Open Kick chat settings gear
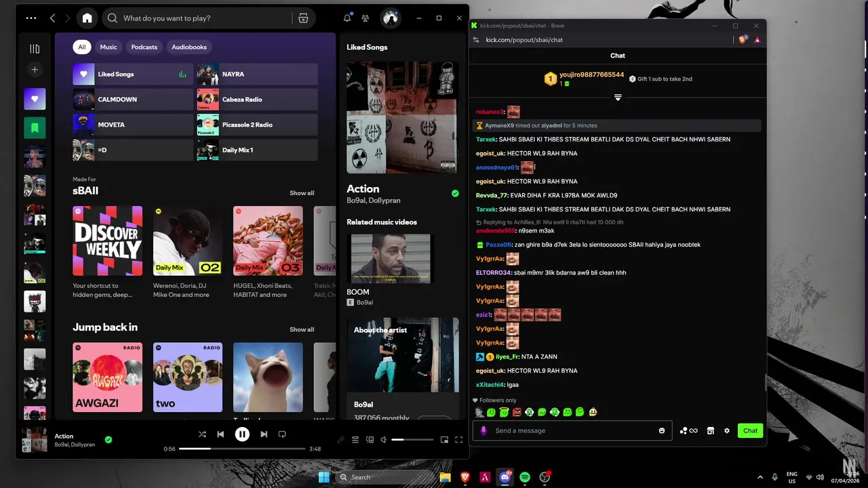 [x=727, y=430]
